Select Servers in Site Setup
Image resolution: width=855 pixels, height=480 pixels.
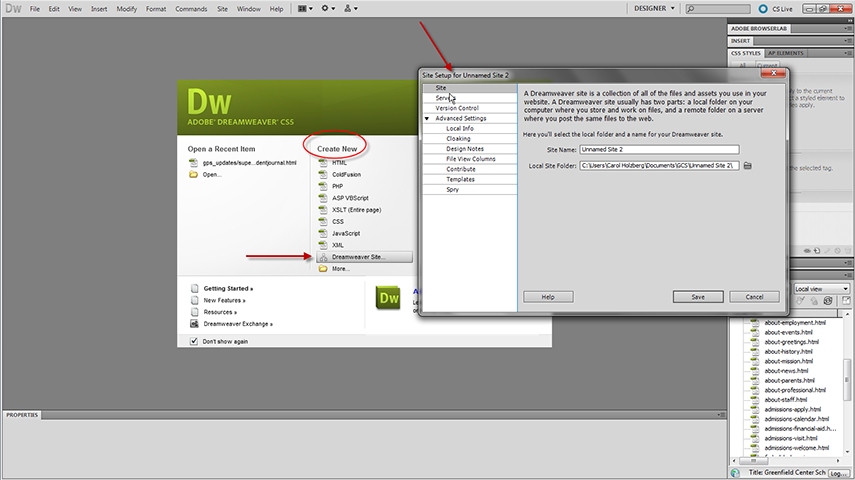[x=470, y=98]
